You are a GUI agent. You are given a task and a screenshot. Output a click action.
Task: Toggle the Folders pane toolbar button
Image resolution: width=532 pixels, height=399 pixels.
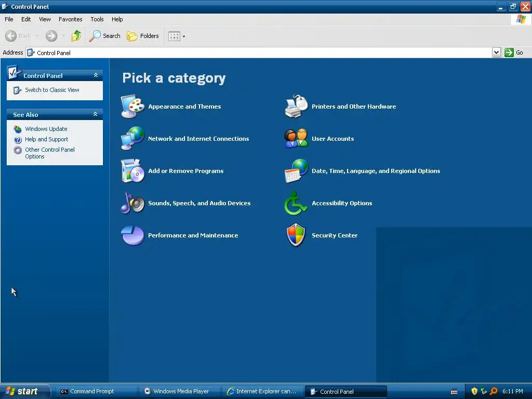(x=143, y=36)
